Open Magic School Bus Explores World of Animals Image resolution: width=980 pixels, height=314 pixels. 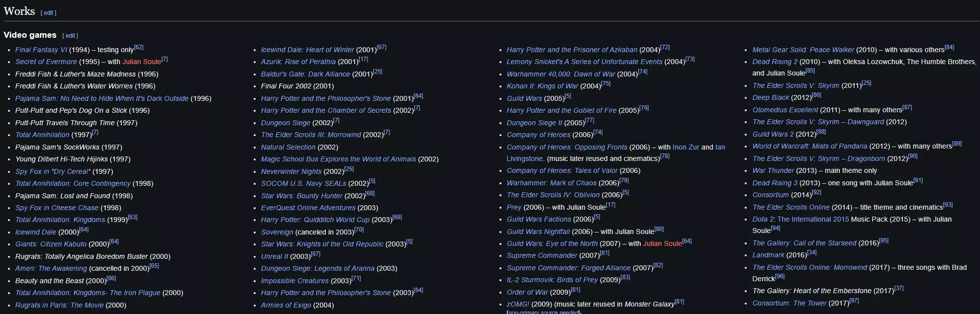tap(338, 159)
